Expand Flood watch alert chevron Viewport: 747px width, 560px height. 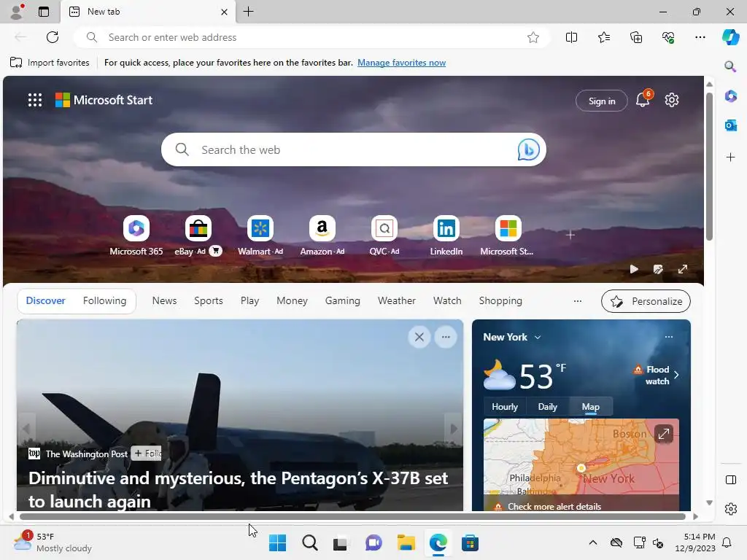676,375
